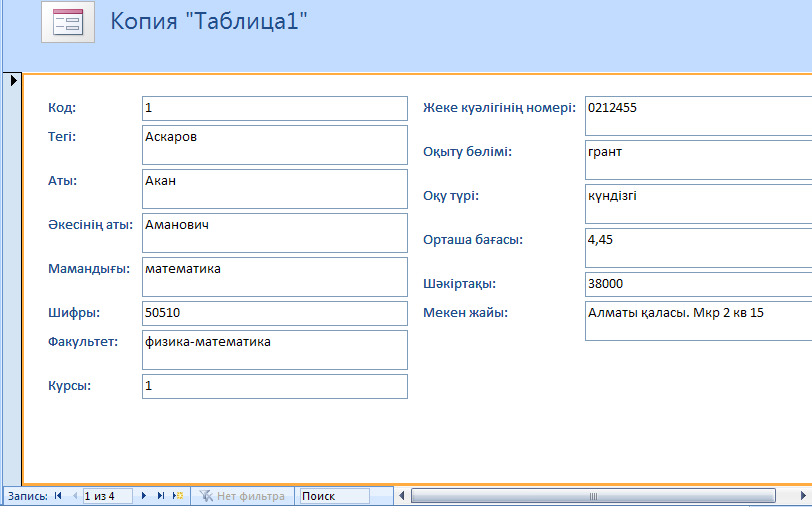
Task: Click the Аты field containing Акан
Action: point(274,189)
